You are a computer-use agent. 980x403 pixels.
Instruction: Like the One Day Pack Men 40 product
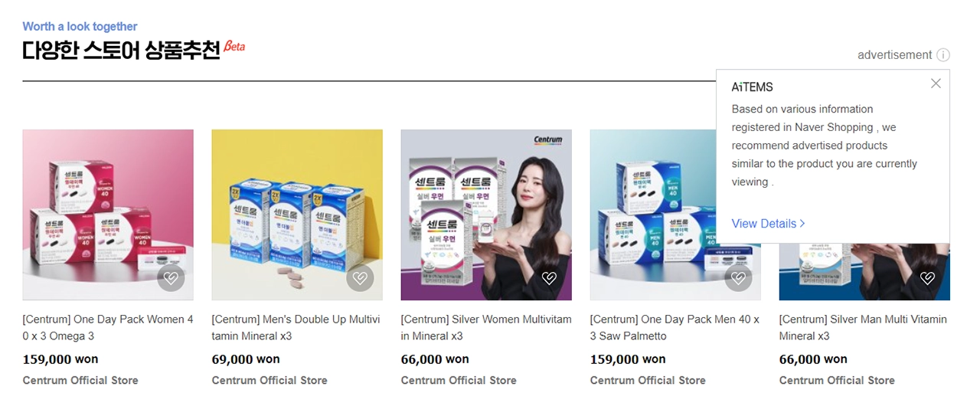click(738, 278)
